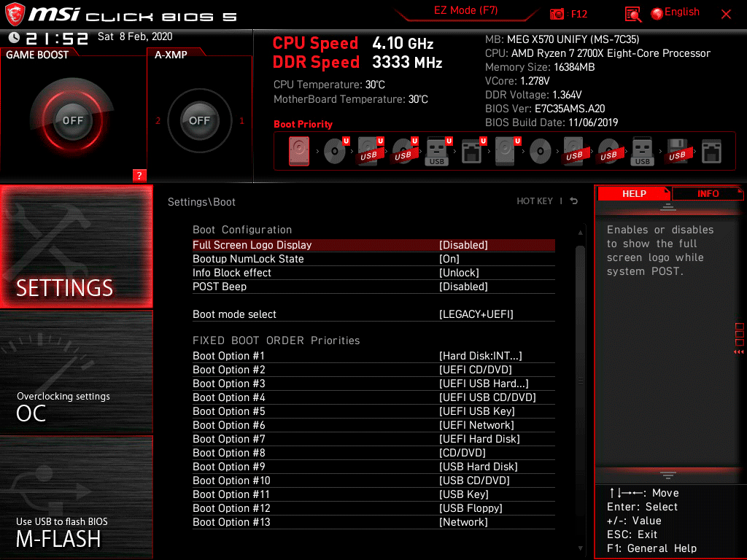This screenshot has height=560, width=747.
Task: Open the OC overclocking settings section
Action: [x=76, y=372]
